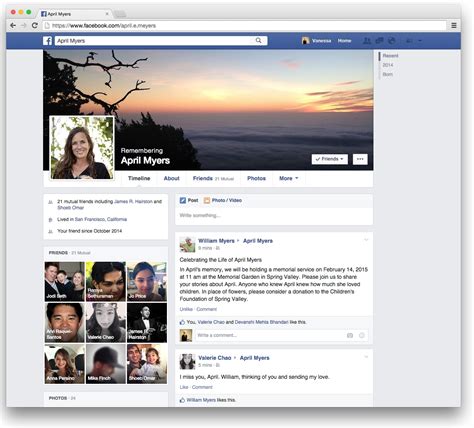The image size is (474, 428).
Task: Jump to 2014 in the timeline
Action: point(387,65)
